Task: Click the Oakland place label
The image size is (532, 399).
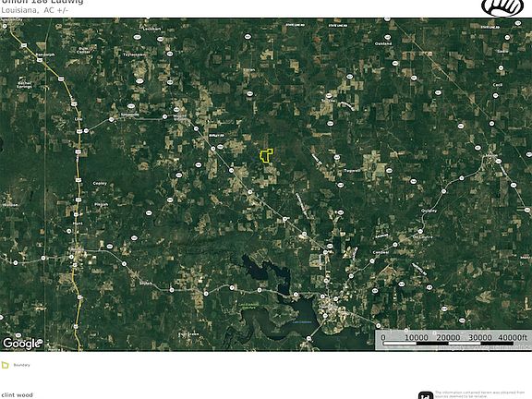Action: [x=383, y=43]
